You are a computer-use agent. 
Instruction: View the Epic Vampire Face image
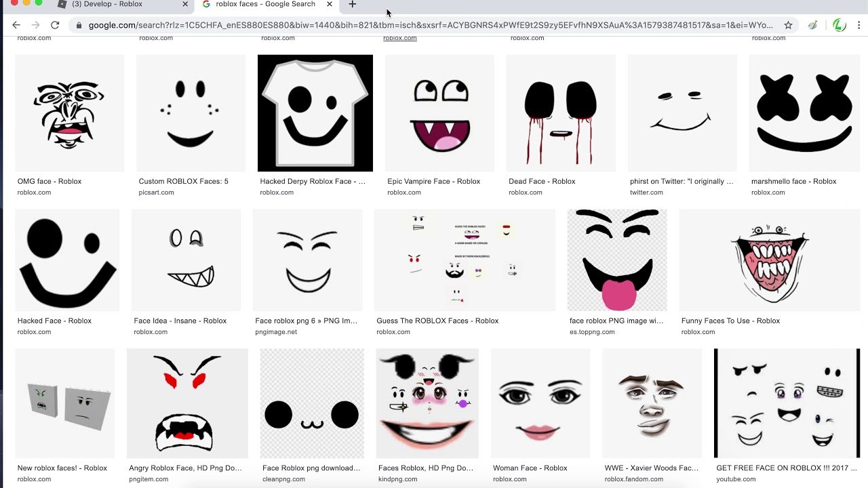pyautogui.click(x=439, y=113)
